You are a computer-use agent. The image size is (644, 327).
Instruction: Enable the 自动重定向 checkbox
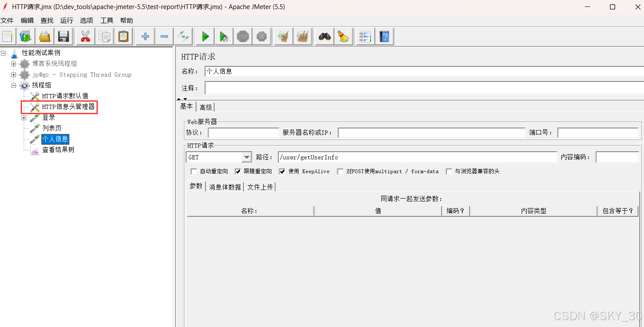coord(194,171)
